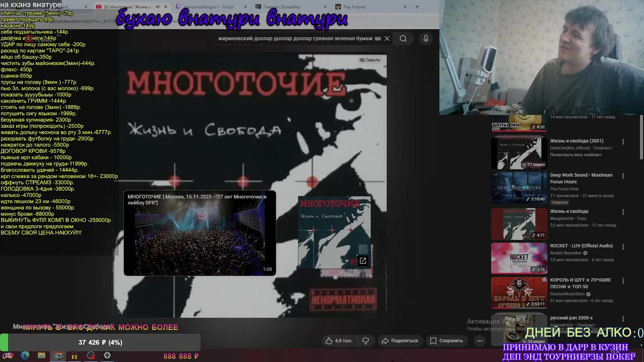Click Посмотреть весь плейлист link
The height and width of the screenshot is (362, 644).
576,155
